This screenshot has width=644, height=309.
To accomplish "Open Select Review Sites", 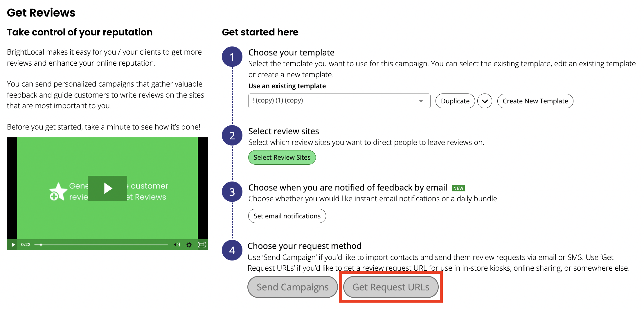I will pos(282,157).
